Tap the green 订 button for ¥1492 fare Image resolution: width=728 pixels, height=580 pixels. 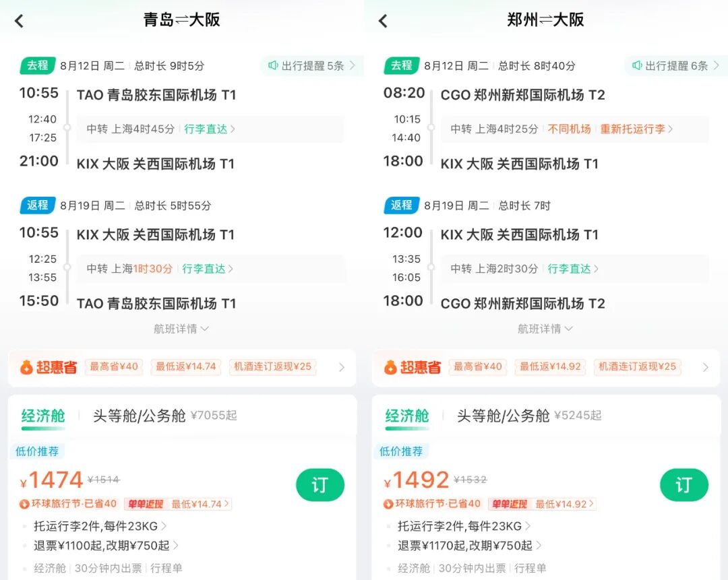(684, 485)
